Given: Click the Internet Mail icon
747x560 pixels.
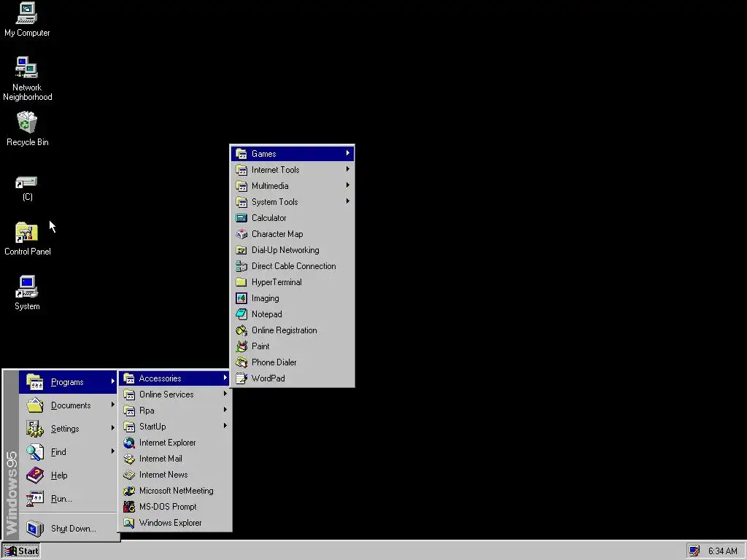Looking at the screenshot, I should pos(129,459).
